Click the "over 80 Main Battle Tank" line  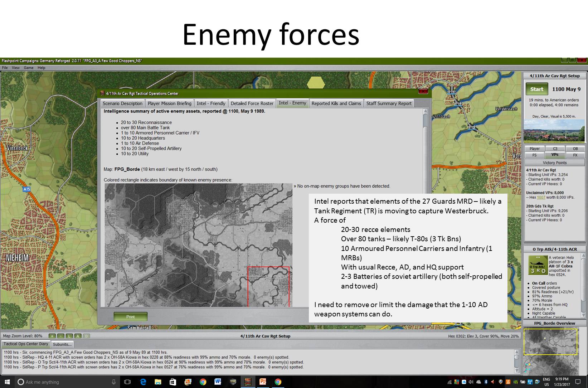[145, 128]
